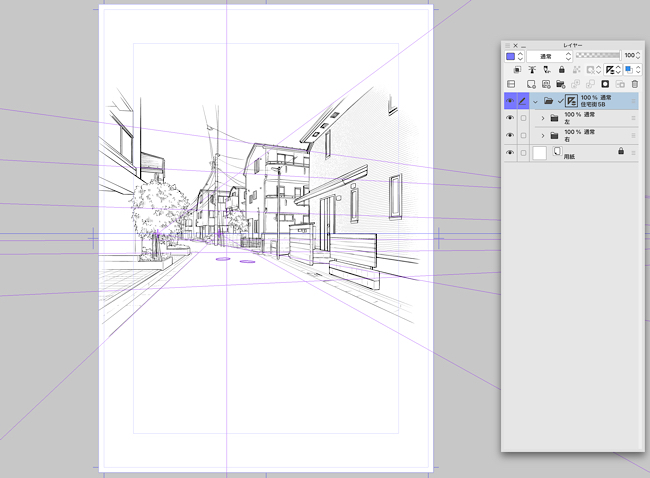Set as Reference Layer lighthouse icon
Viewport: 650px width, 478px height.
(x=532, y=70)
